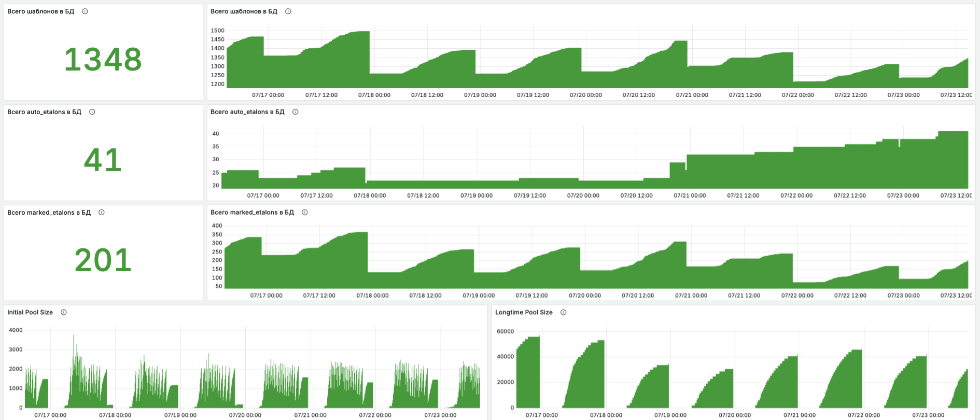Click the 201 marked_etalons stat value
Screen dimensions: 980x420
tap(103, 260)
